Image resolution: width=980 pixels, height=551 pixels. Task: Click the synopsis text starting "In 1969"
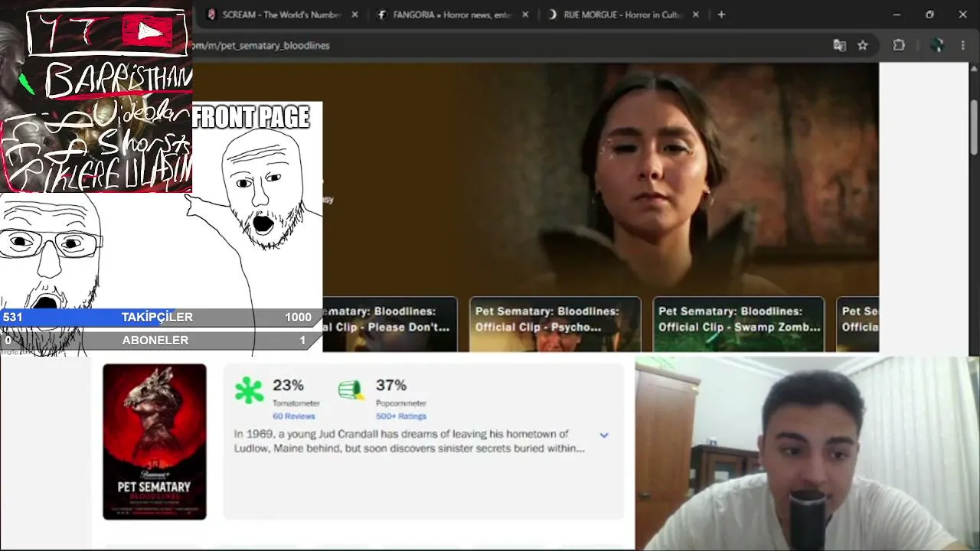point(410,442)
